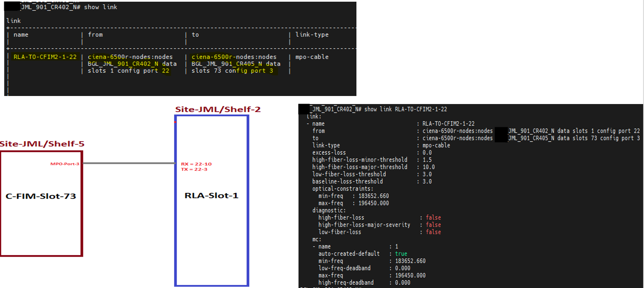Click the major threshold value 10.0
The image size is (644, 288).
(x=428, y=167)
